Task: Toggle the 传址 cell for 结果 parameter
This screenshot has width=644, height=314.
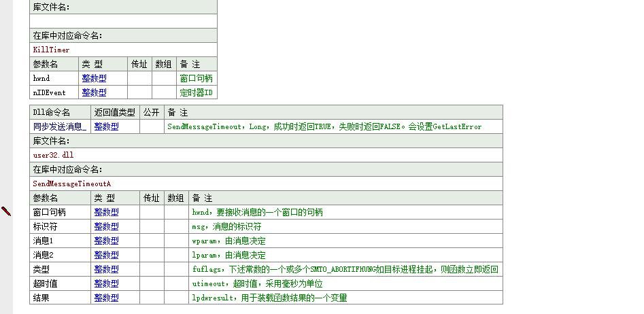Action: pyautogui.click(x=152, y=298)
